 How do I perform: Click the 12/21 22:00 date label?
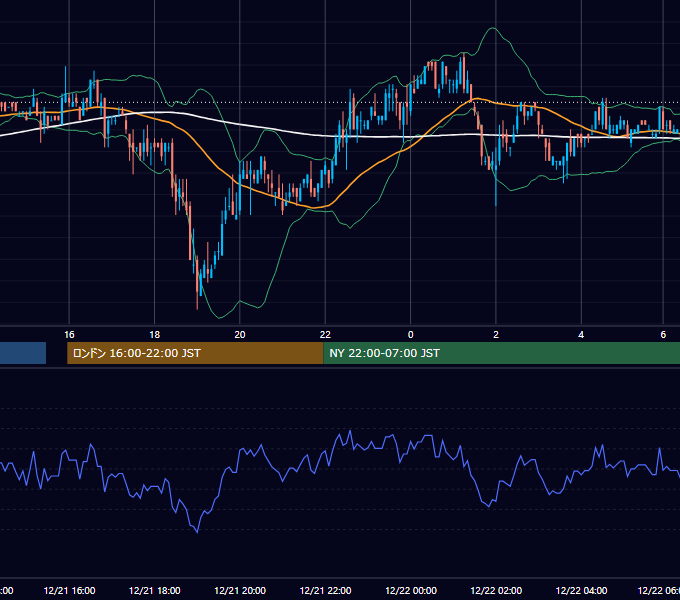coord(325,590)
